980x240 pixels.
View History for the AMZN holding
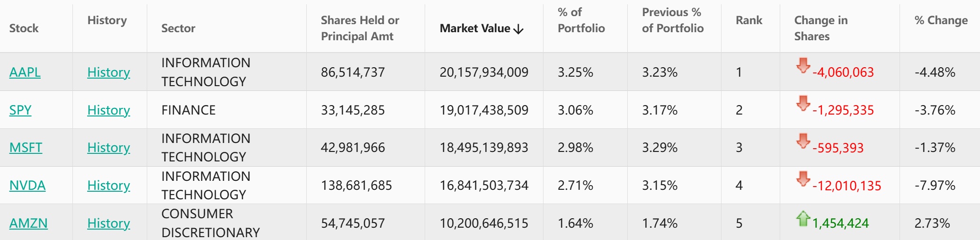point(108,223)
